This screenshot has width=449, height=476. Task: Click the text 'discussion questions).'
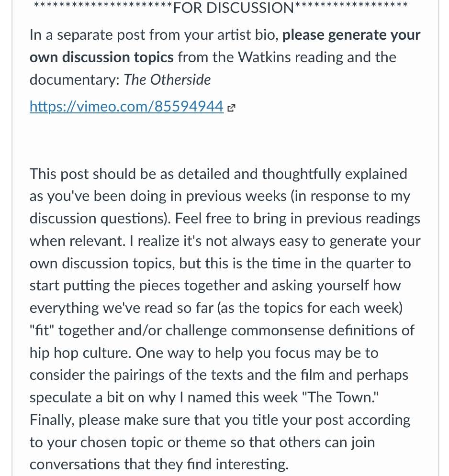(x=100, y=219)
